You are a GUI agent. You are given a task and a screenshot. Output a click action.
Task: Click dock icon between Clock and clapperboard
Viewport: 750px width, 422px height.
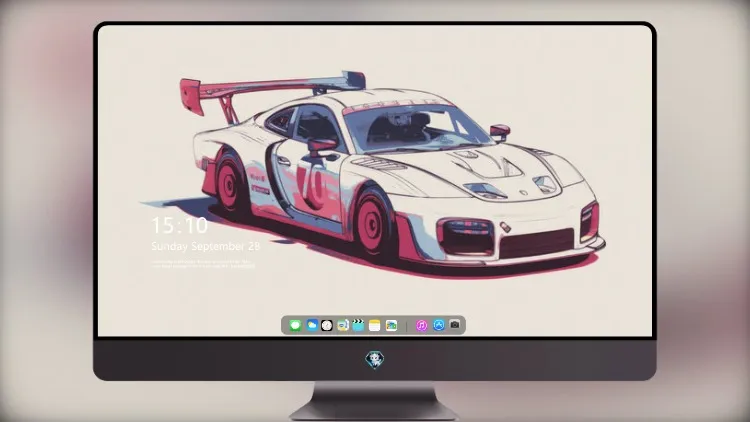click(342, 325)
